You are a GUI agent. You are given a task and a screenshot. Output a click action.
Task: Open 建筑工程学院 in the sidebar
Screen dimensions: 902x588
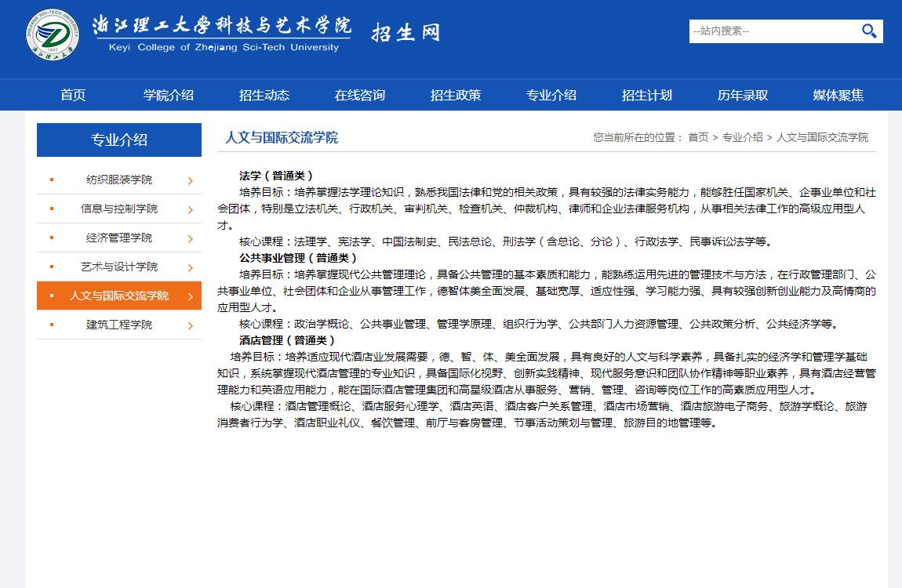119,325
